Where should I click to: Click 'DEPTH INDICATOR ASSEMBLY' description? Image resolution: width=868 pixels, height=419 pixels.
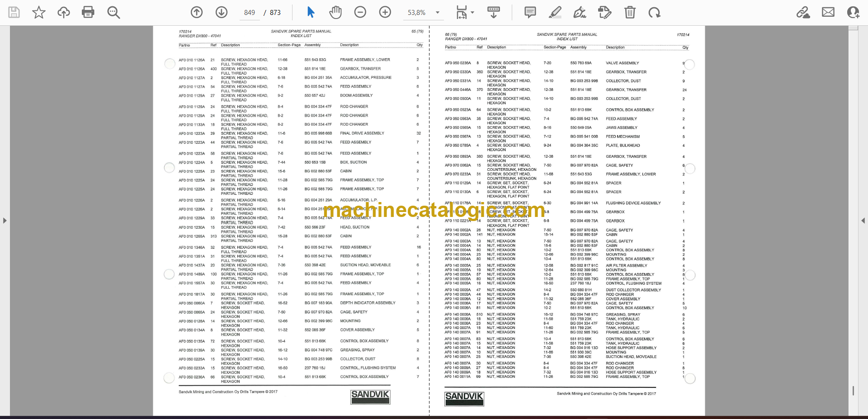click(x=368, y=303)
